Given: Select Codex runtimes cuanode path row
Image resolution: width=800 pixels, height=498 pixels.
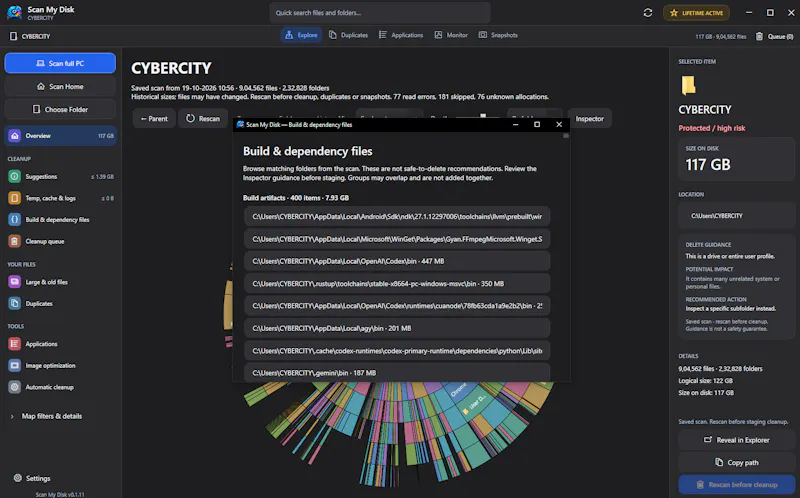Looking at the screenshot, I should pos(397,306).
